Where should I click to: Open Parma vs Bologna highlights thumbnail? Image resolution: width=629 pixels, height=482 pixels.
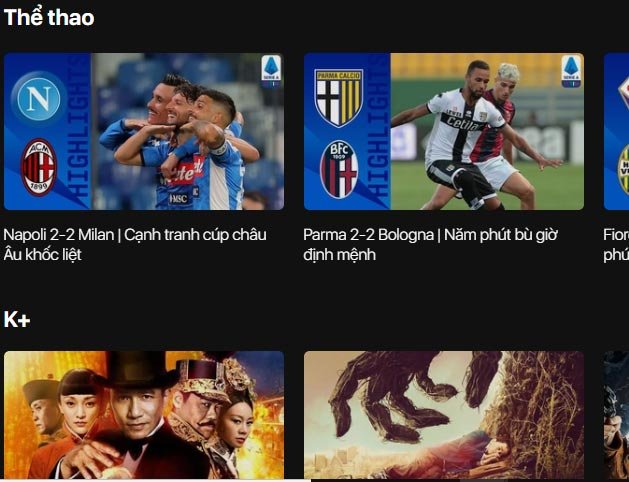pos(444,132)
